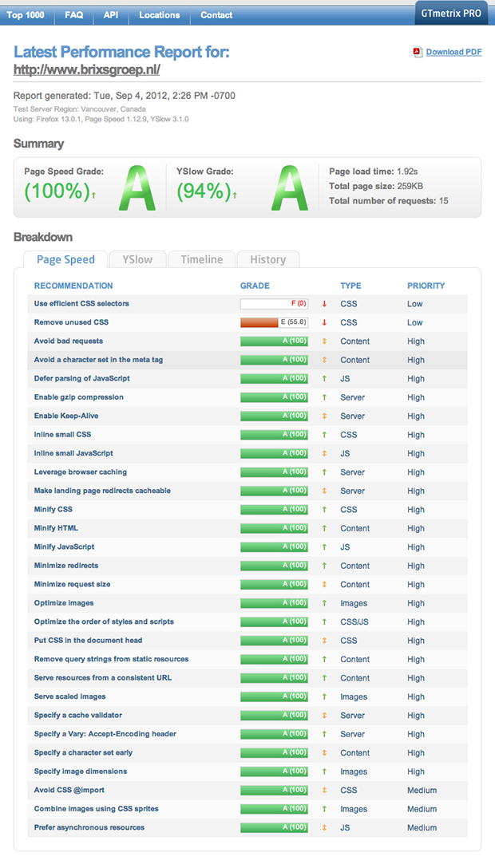Expand Avoid a character set in the meta tag
This screenshot has width=495, height=868.
[x=98, y=360]
